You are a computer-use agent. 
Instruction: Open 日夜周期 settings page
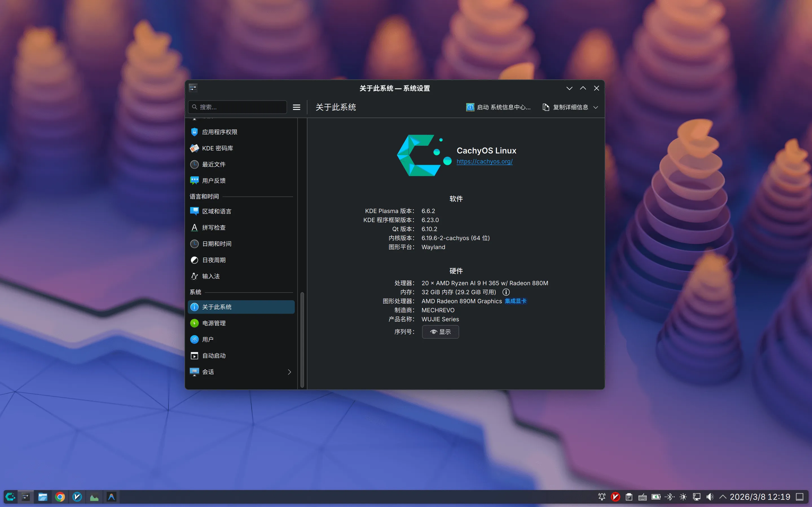click(214, 260)
